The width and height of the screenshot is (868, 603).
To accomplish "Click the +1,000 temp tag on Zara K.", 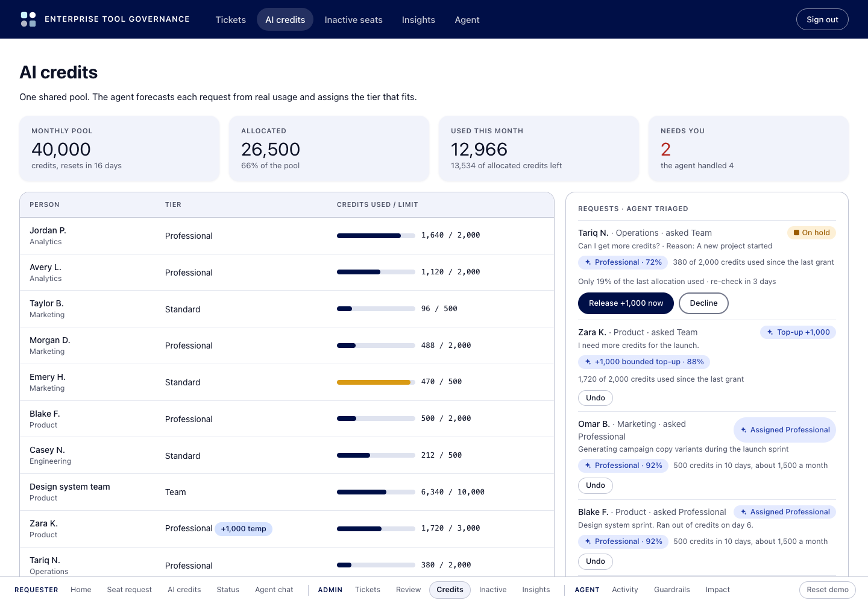I will (x=244, y=529).
